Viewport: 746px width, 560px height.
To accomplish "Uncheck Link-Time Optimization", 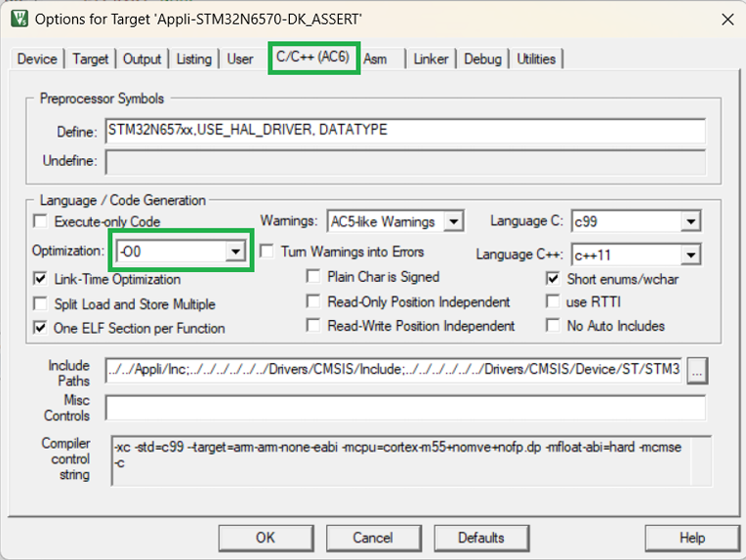I will click(x=41, y=279).
